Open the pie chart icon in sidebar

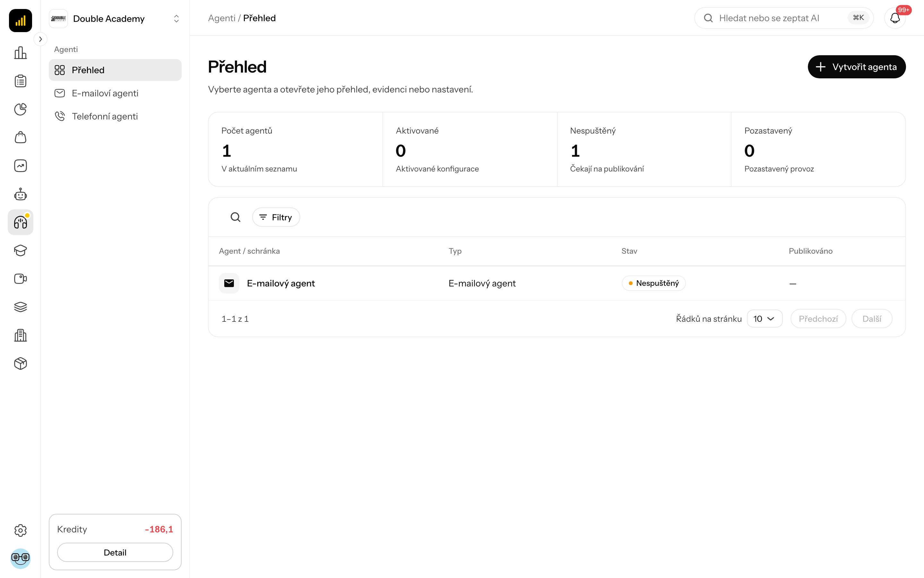(20, 109)
